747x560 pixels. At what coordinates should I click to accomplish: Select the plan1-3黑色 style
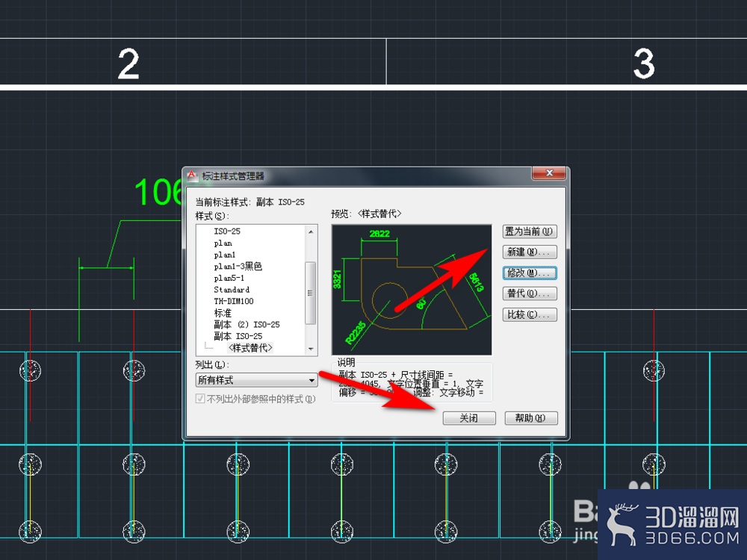238,267
